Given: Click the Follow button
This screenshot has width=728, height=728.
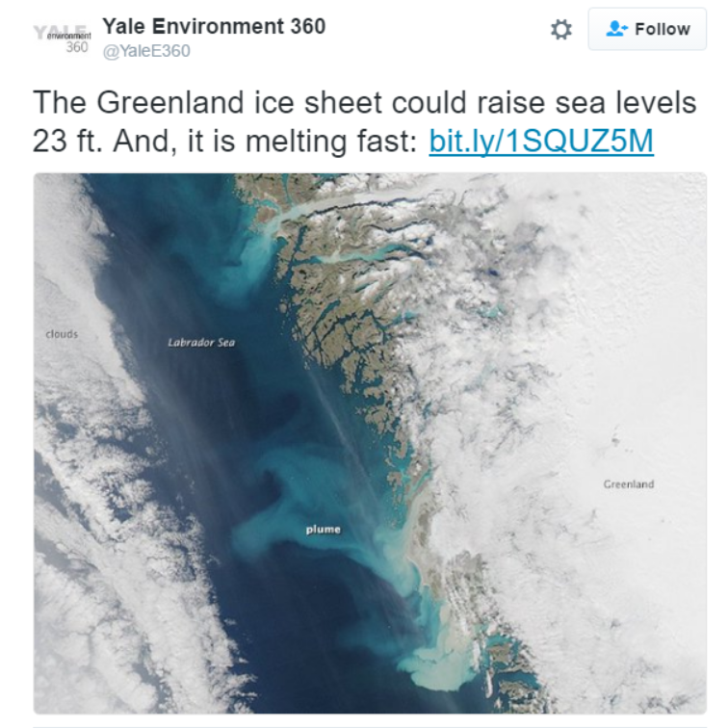Looking at the screenshot, I should tap(647, 29).
